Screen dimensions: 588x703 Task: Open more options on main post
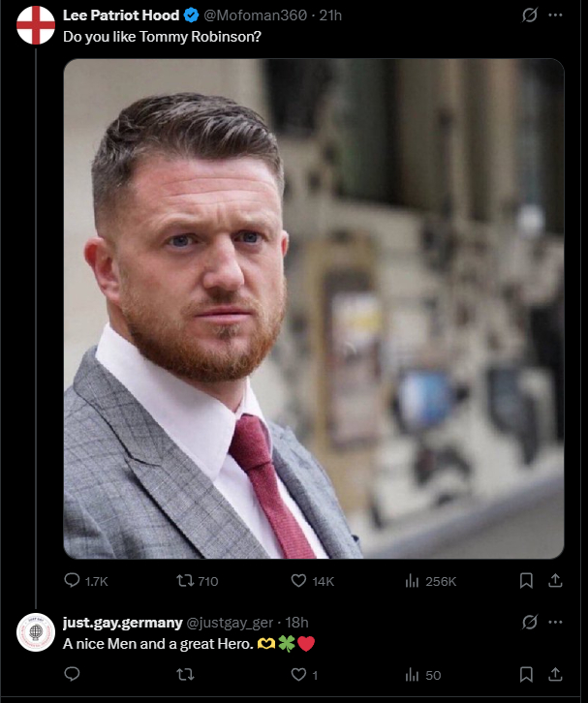pos(556,15)
